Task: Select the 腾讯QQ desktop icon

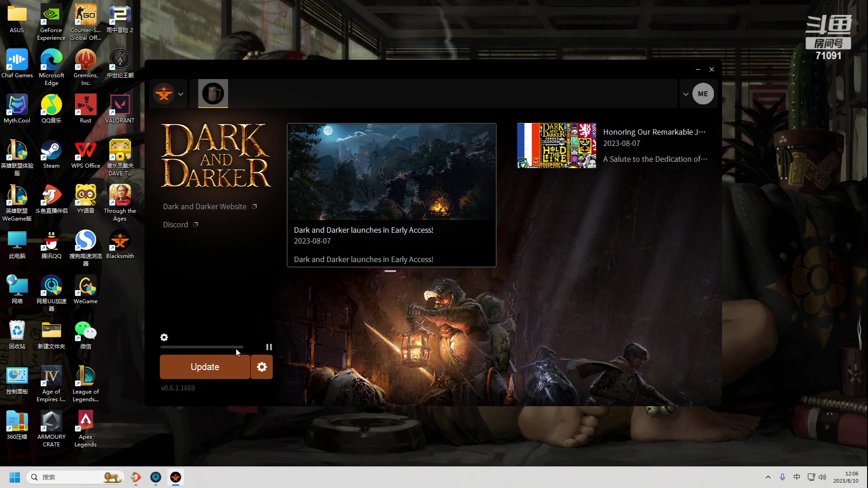Action: coord(51,244)
